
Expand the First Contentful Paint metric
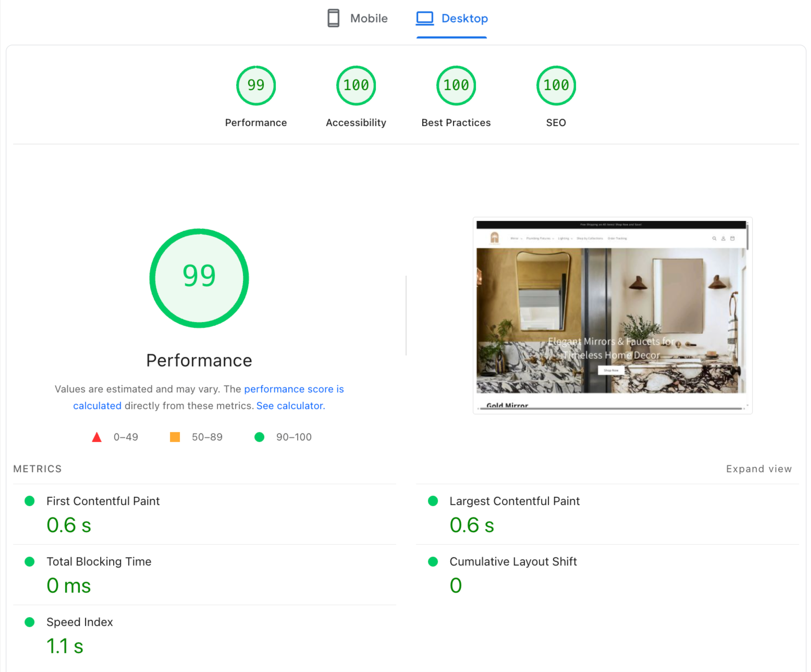(x=103, y=501)
